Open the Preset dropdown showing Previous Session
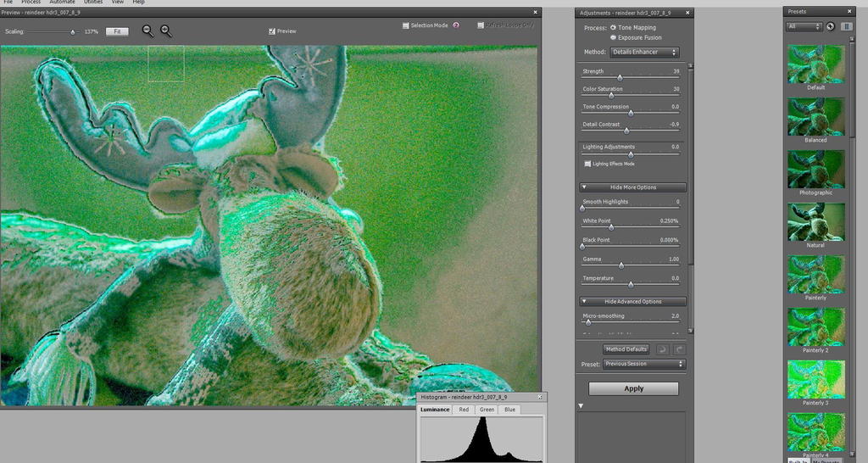Viewport: 868px width, 463px height. coord(644,364)
